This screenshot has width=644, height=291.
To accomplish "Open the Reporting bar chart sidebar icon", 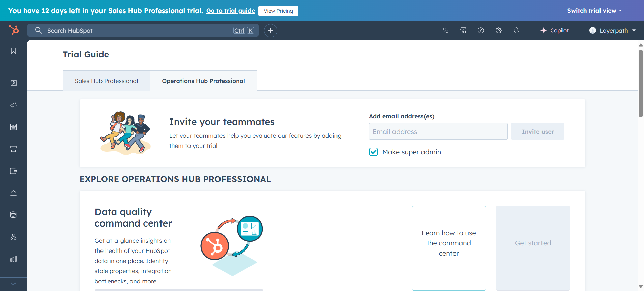I will (x=13, y=259).
